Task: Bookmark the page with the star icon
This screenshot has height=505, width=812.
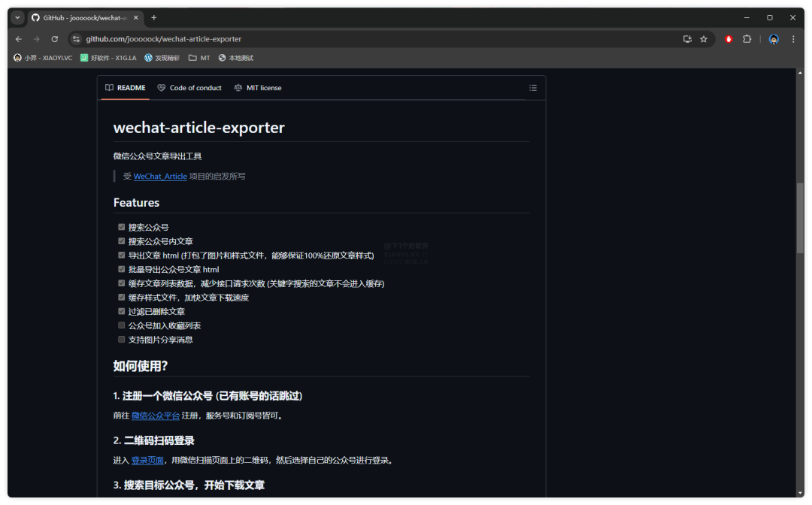Action: tap(703, 39)
